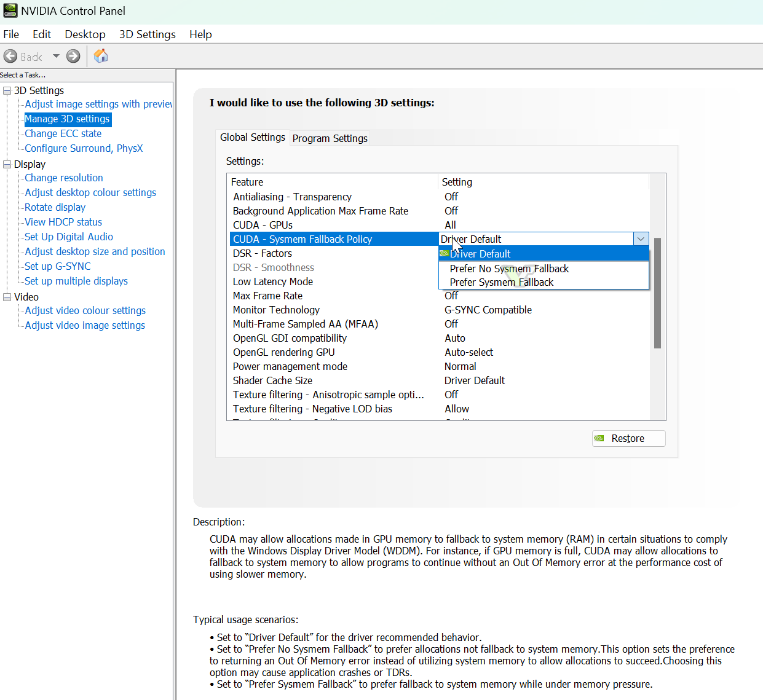Open the 3D Settings menu
This screenshot has height=700, width=763.
click(x=147, y=34)
